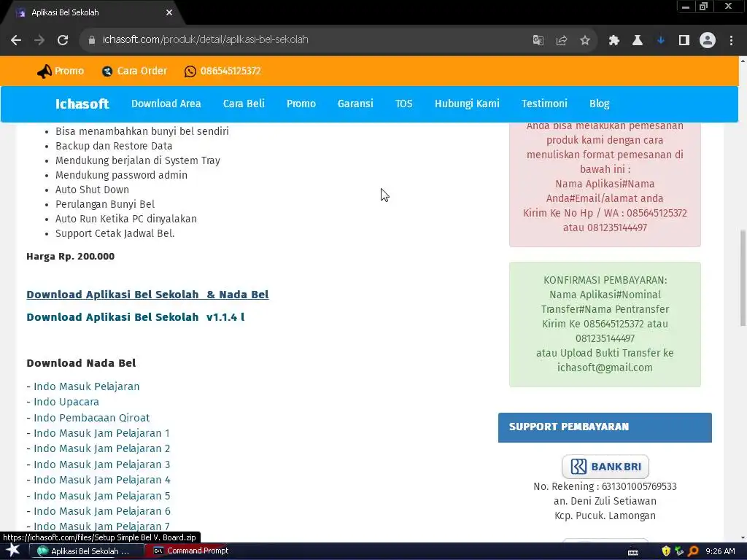The width and height of the screenshot is (747, 560).
Task: Click the browser back arrow
Action: pyautogui.click(x=16, y=40)
